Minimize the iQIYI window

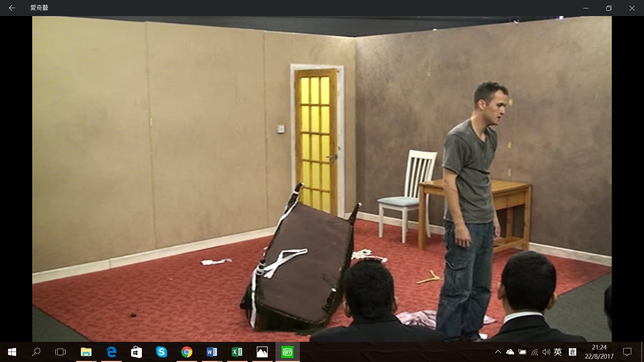(x=586, y=8)
